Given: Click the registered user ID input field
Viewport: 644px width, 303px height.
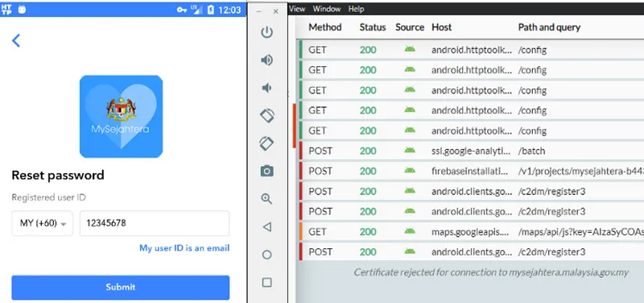Looking at the screenshot, I should pyautogui.click(x=155, y=223).
